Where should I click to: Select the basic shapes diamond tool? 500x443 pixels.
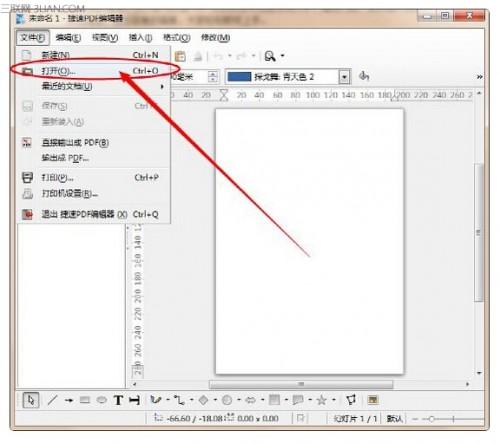(204, 400)
